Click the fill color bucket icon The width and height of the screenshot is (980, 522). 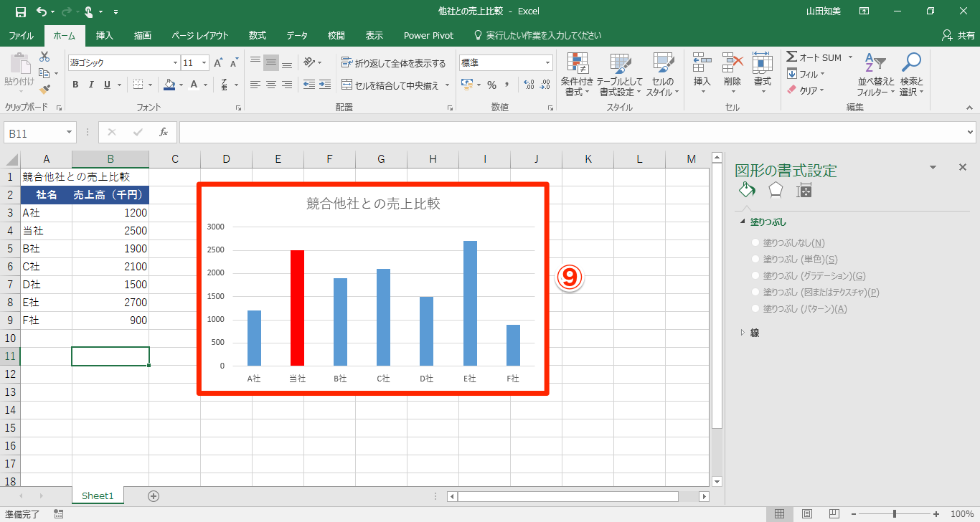pos(169,85)
